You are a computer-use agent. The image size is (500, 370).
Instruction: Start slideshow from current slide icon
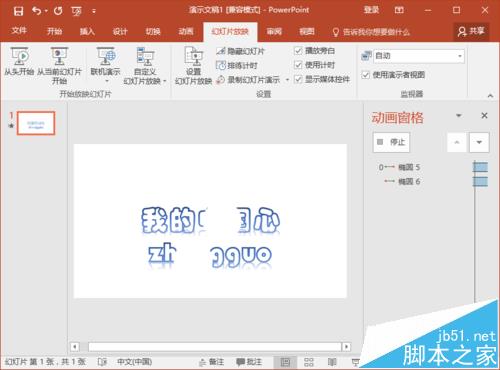tap(59, 56)
